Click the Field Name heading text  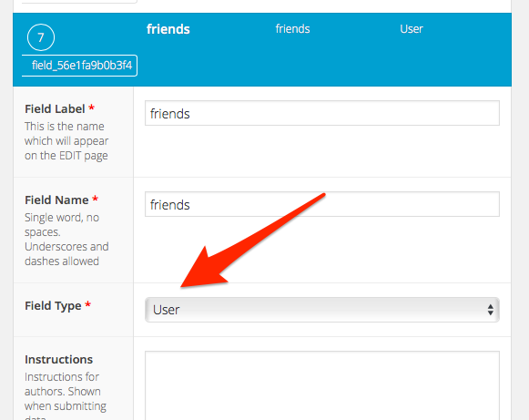point(56,200)
